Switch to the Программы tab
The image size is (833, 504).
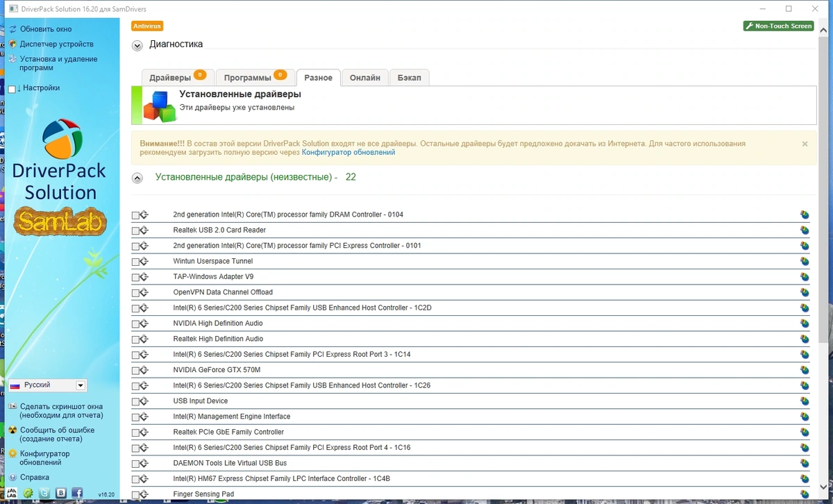255,78
